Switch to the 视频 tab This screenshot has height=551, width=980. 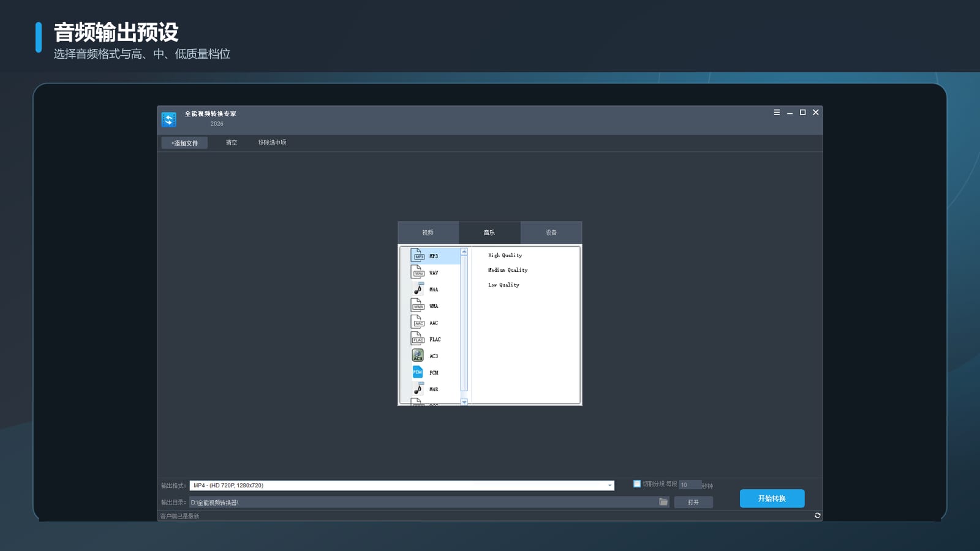coord(428,233)
